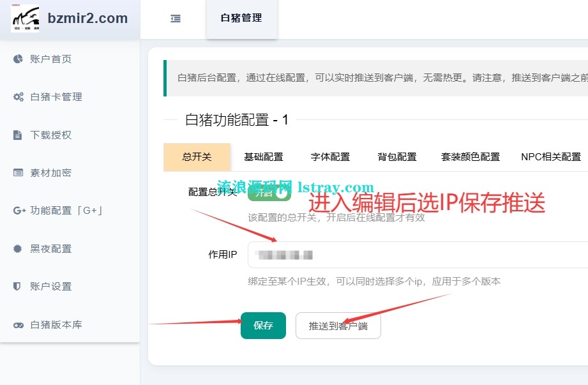This screenshot has height=385, width=588.
Task: Open the 作用IP selection field
Action: pyautogui.click(x=418, y=255)
